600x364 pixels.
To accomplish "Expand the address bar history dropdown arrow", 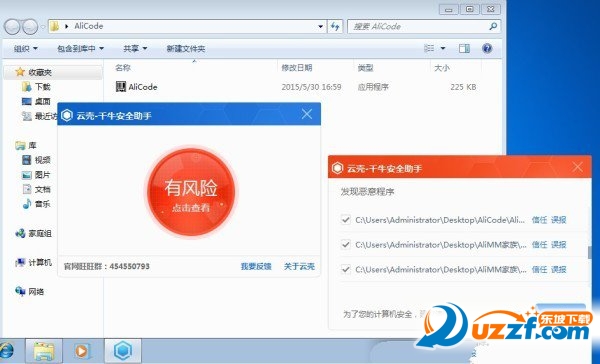I will (x=320, y=26).
